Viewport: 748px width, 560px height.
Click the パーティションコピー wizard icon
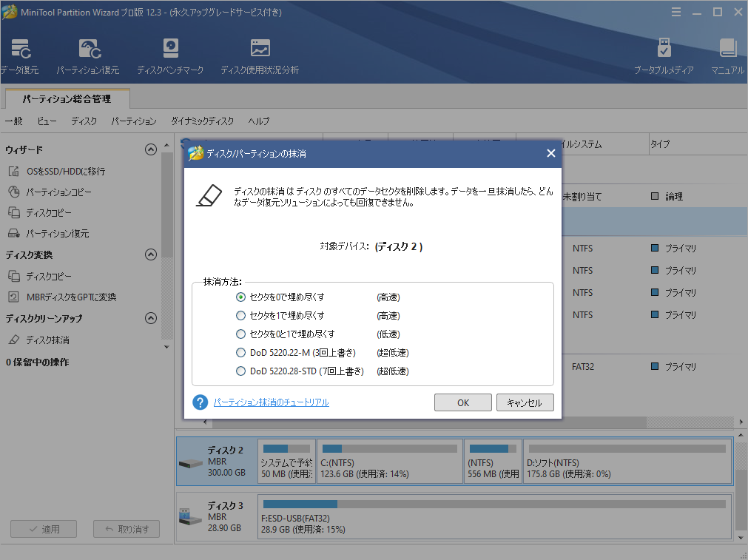click(14, 192)
